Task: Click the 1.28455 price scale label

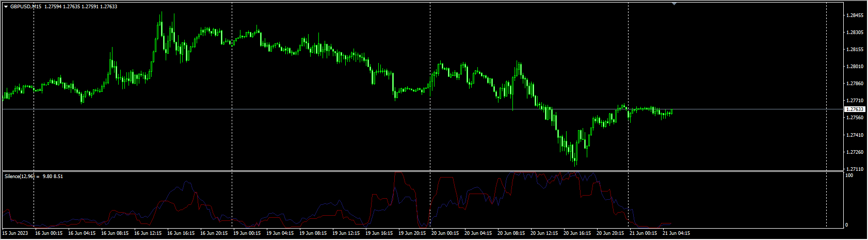Action: [x=854, y=15]
